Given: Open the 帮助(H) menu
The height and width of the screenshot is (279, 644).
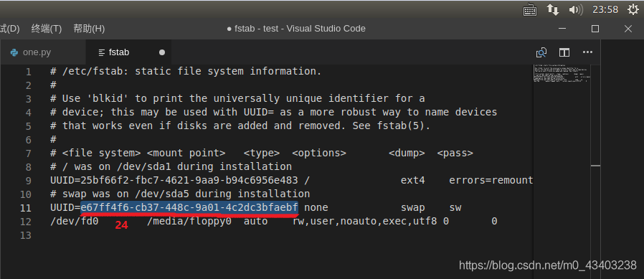Looking at the screenshot, I should pos(89,29).
